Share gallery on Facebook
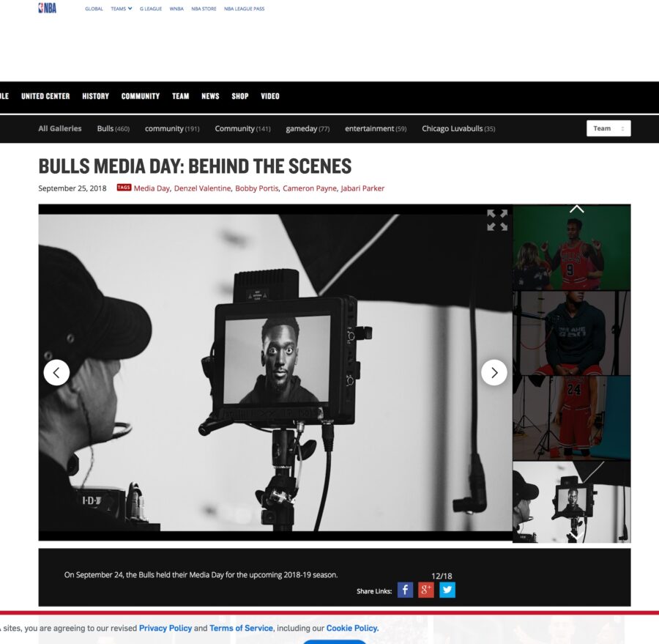Screen dimensions: 659x644 (x=405, y=590)
